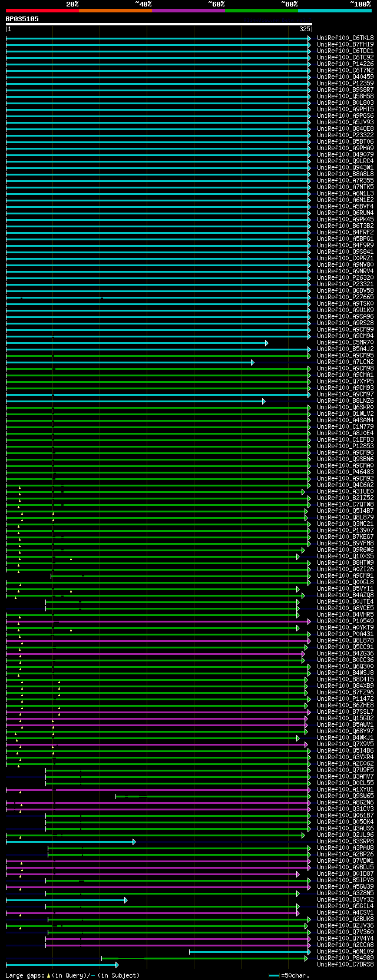Click the red 20% identity legend segment
This screenshot has height=980, width=377.
tap(42, 10)
